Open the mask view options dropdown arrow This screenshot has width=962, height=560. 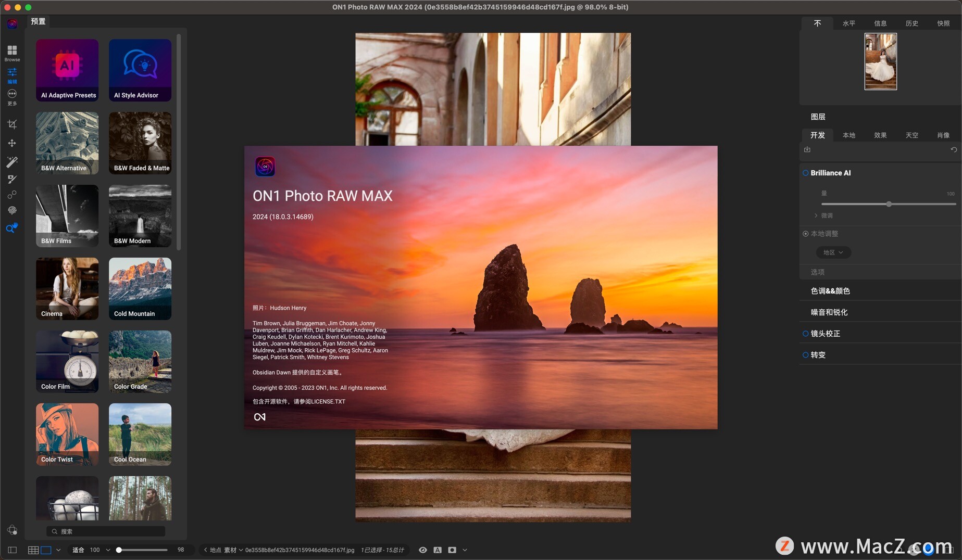point(465,550)
